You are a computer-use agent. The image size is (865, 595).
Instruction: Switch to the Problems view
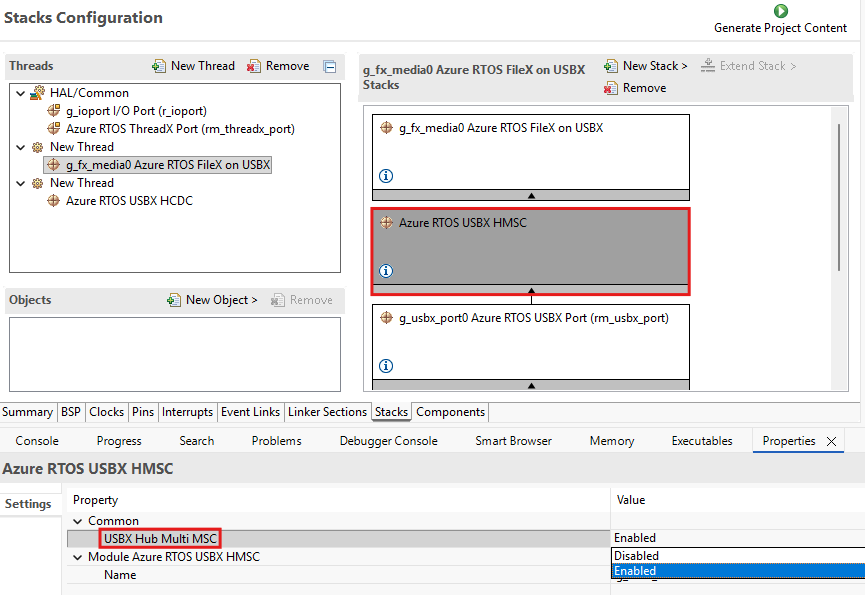[276, 441]
